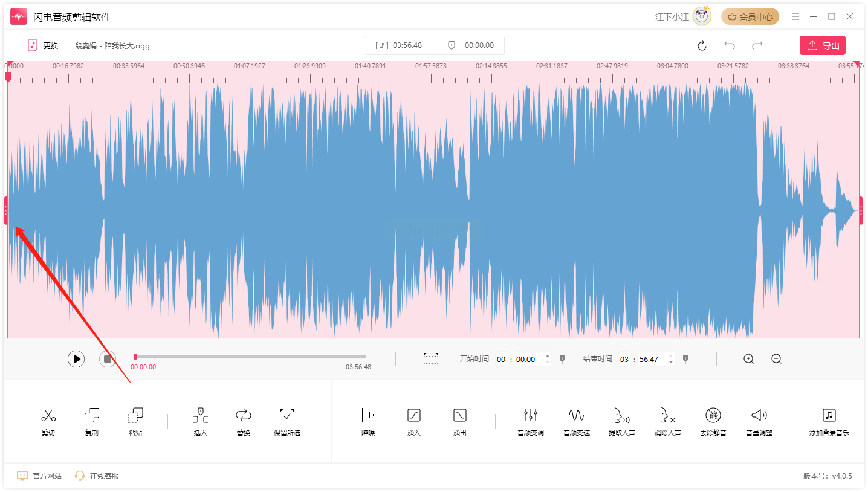
Task: Click the left selection handle on the waveform
Action: click(6, 210)
